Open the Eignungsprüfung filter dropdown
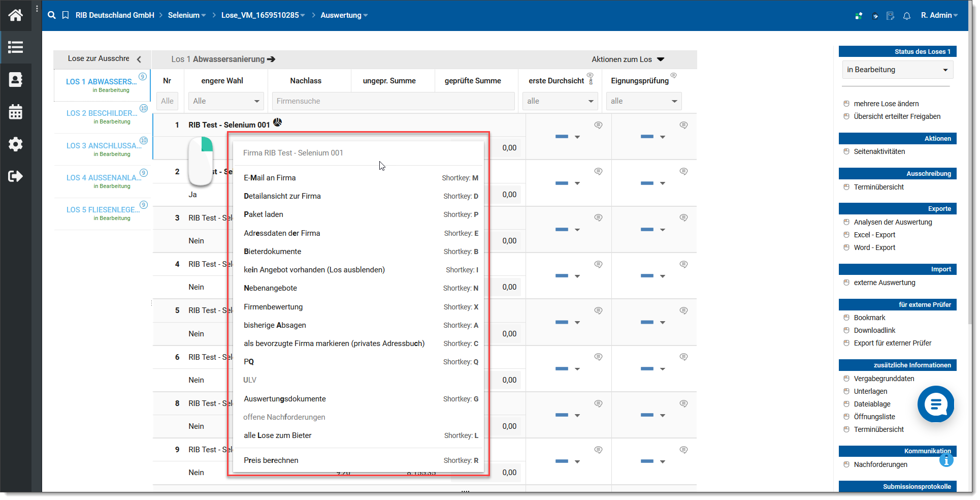Image resolution: width=980 pixels, height=500 pixels. tap(643, 101)
